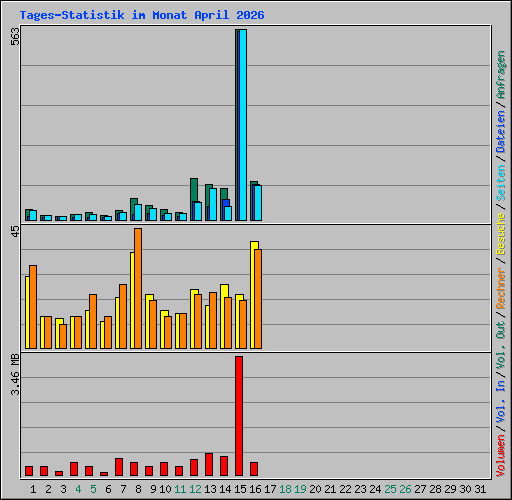Click green weekend day label "19"

tap(300, 489)
